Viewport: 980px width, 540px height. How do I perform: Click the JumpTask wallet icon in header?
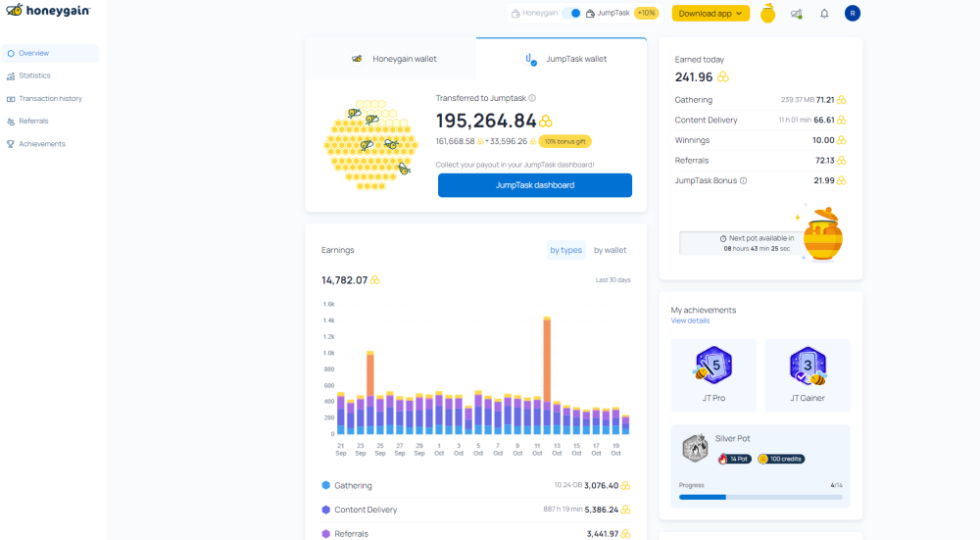pos(589,13)
